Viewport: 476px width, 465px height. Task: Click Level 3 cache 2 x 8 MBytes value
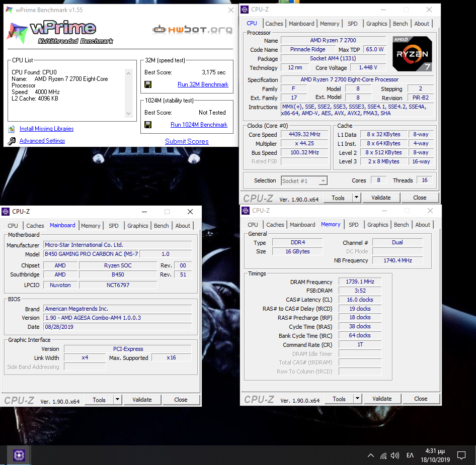383,162
